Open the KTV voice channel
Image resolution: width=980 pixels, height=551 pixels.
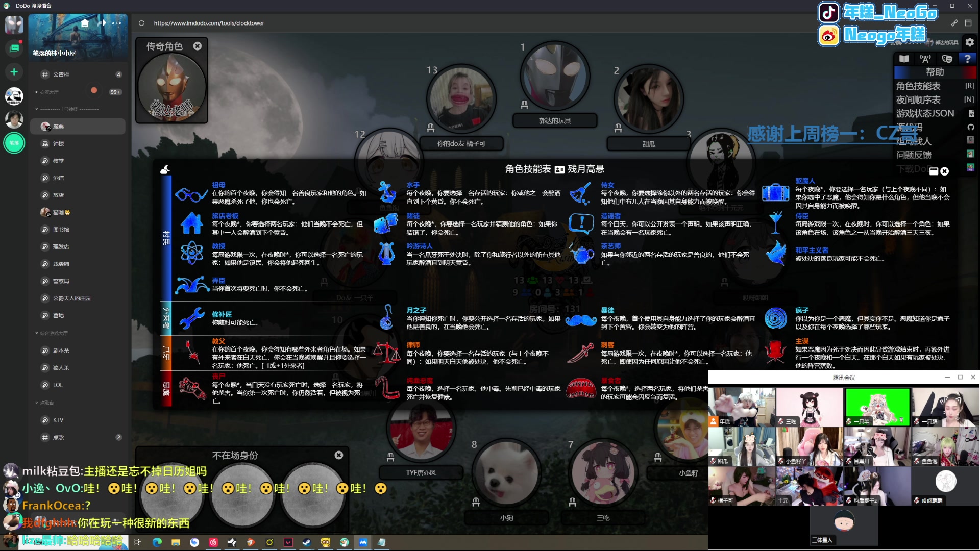pyautogui.click(x=78, y=420)
